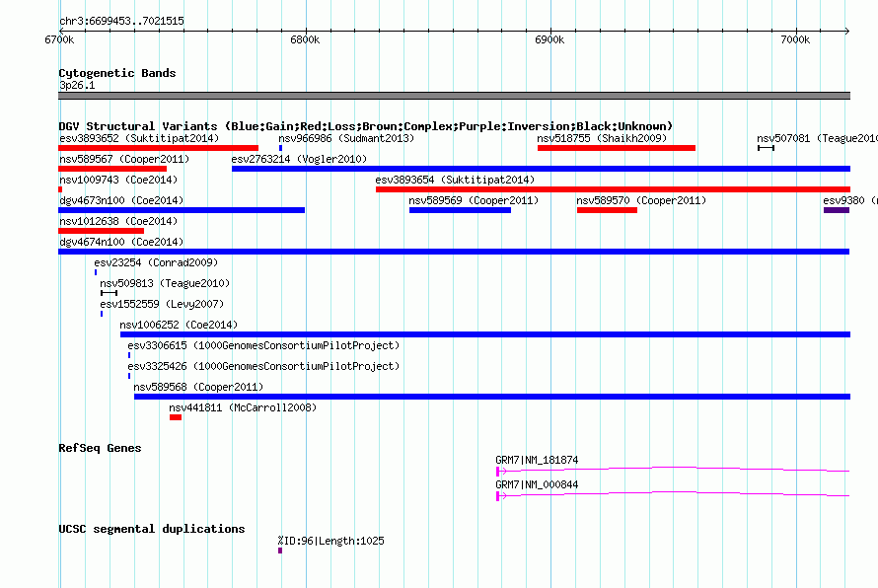Select the esv9380 purple inversion bar
Viewport: 878px width, 588px height.
pos(837,210)
